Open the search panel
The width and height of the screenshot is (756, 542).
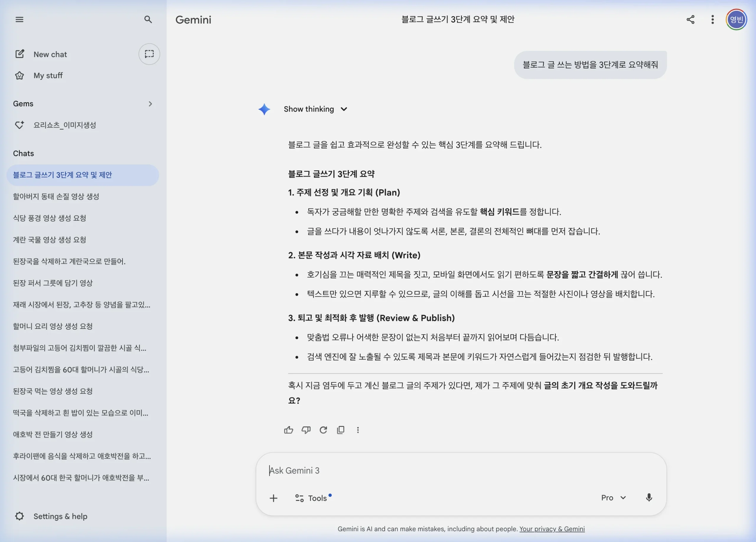click(x=148, y=19)
